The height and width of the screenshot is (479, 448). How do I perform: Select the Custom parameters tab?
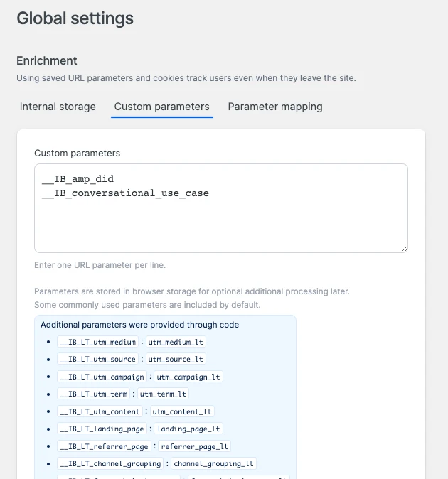click(161, 107)
